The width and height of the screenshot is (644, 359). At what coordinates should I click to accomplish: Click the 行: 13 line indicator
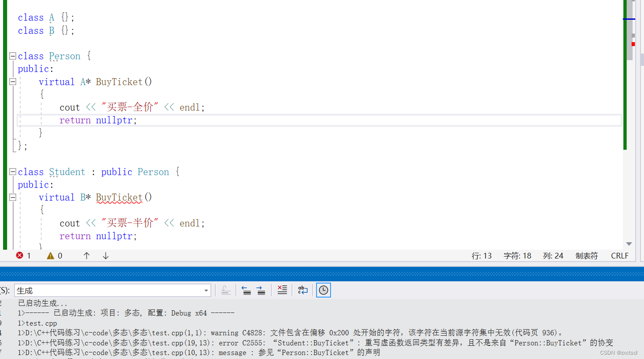click(x=481, y=256)
